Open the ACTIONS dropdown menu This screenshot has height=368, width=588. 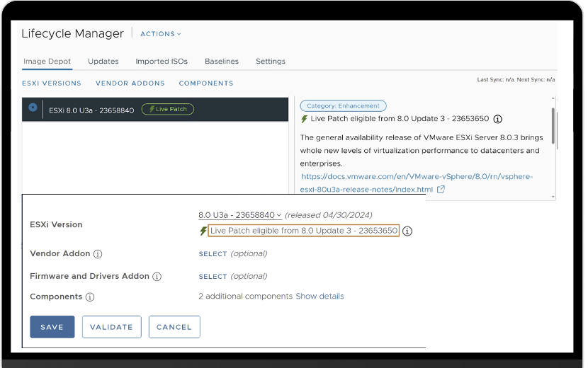(161, 34)
